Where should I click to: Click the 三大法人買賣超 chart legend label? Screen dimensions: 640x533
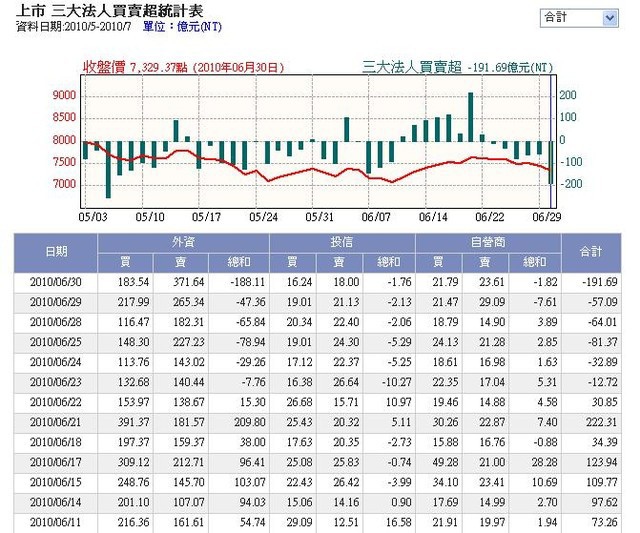click(411, 67)
